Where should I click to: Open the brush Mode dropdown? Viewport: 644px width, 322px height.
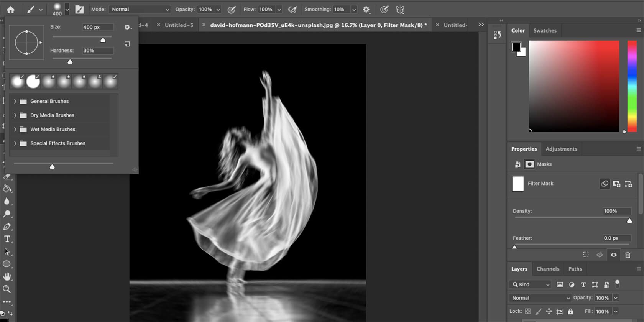click(x=140, y=10)
